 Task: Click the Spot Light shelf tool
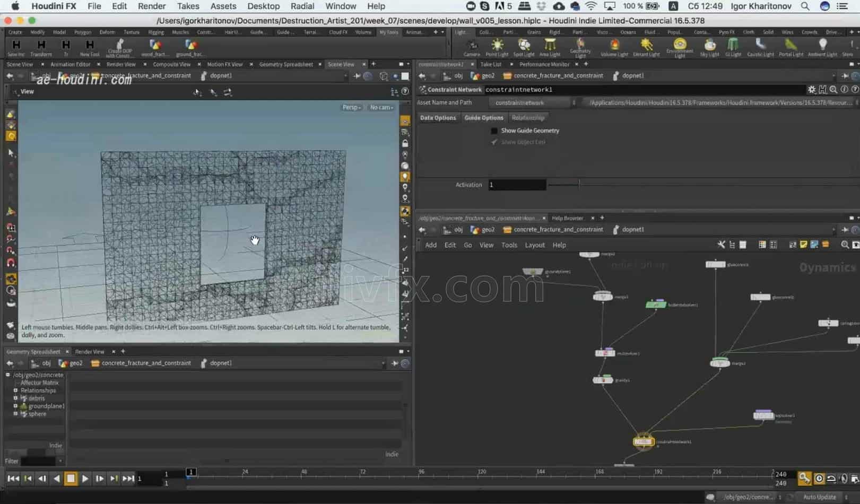point(524,47)
